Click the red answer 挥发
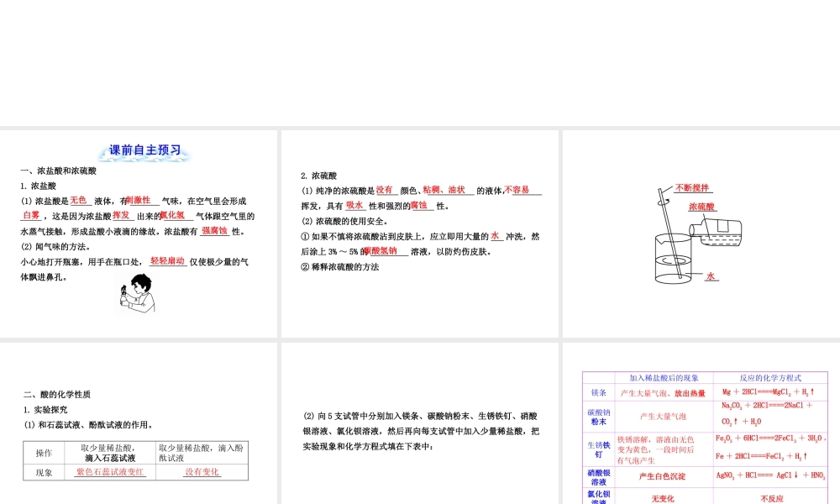The height and width of the screenshot is (504, 840). click(121, 215)
